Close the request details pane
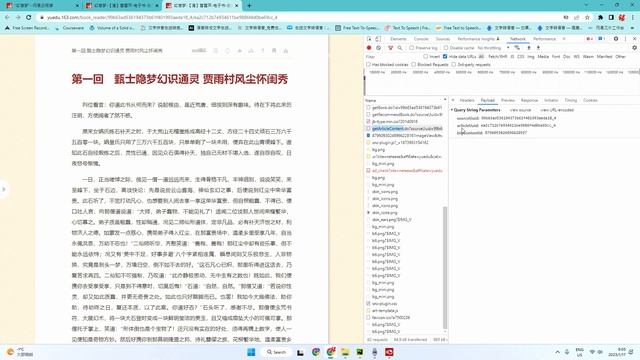 [x=453, y=100]
